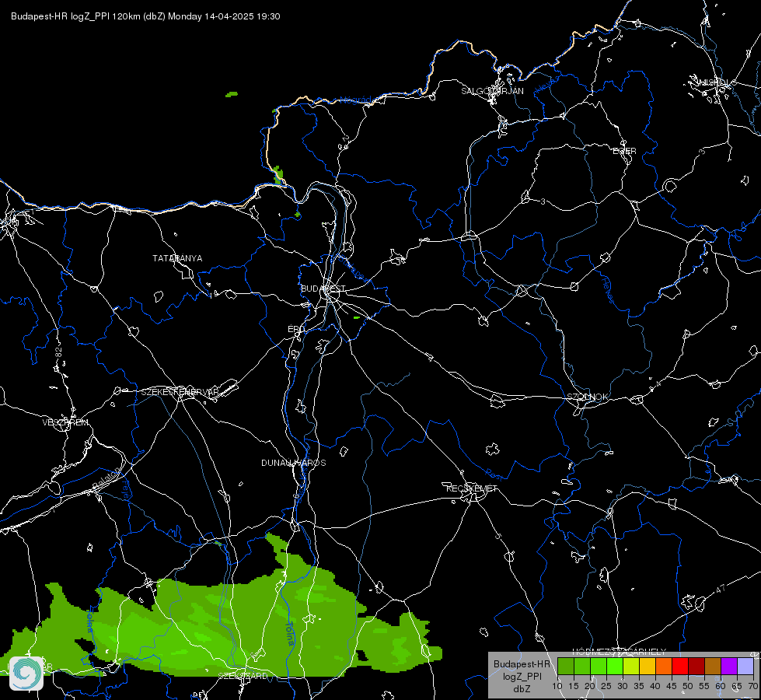Viewport: 761px width, 700px height.
Task: Click the small green echo southeast of Budapest
Action: click(357, 317)
